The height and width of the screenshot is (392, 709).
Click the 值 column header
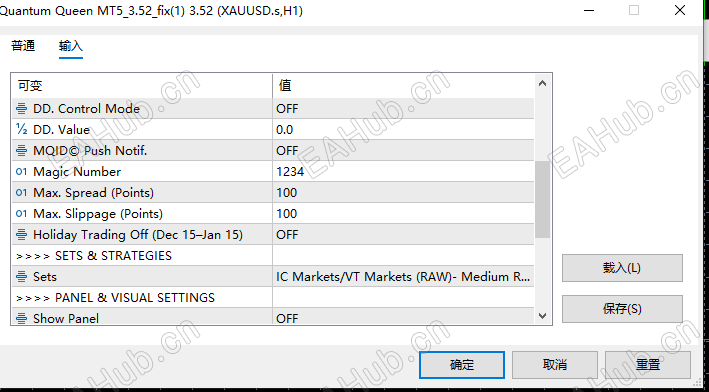coord(285,85)
